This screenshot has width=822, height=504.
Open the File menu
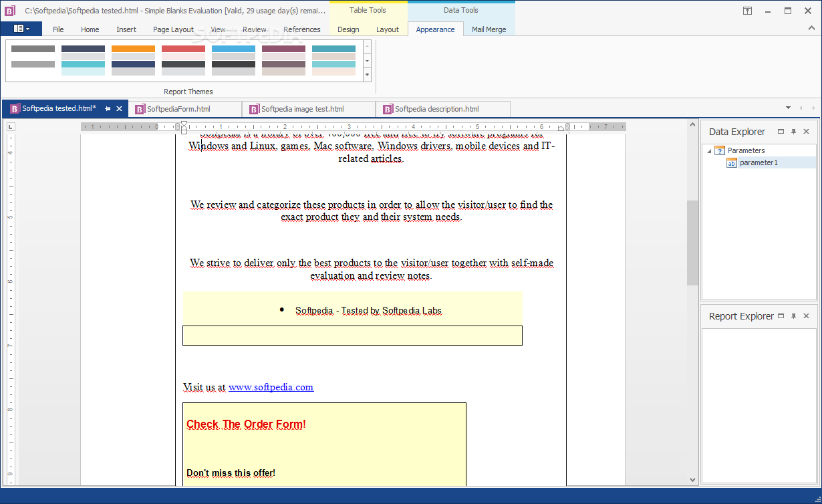point(58,29)
